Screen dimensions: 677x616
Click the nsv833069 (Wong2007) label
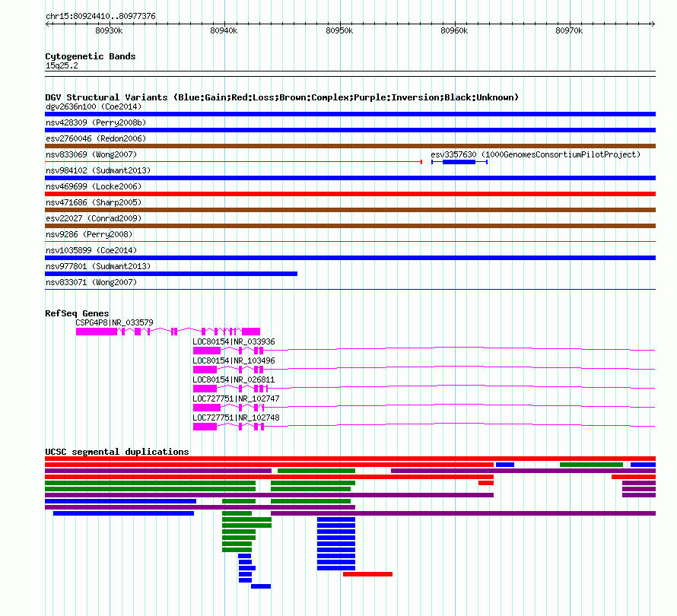click(x=91, y=154)
